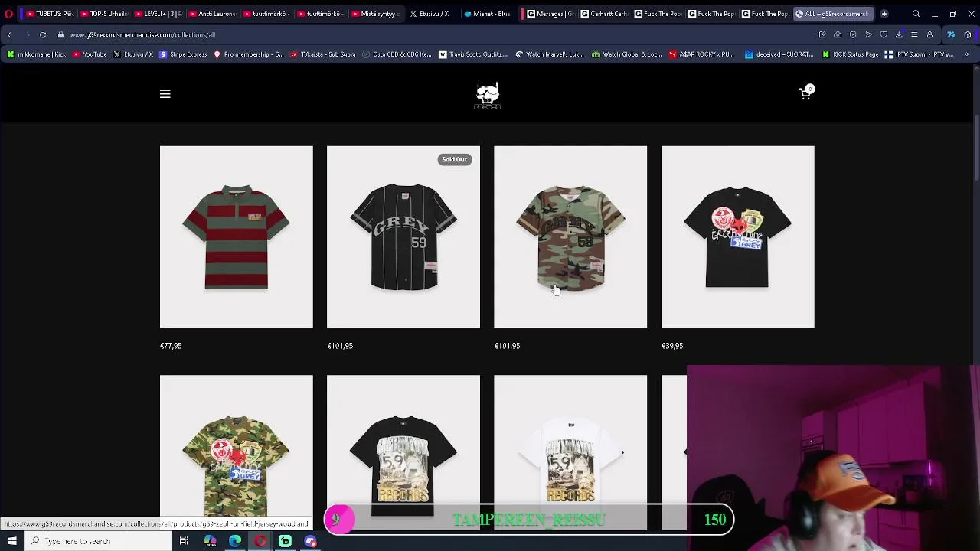The width and height of the screenshot is (980, 551).
Task: Open the downloads icon in the toolbar
Action: (x=899, y=34)
